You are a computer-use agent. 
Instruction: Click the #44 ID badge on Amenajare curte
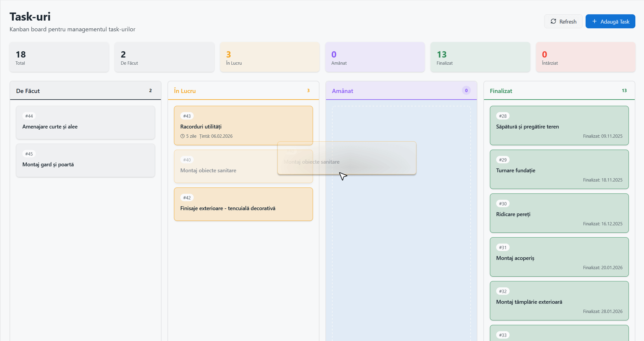tap(29, 116)
